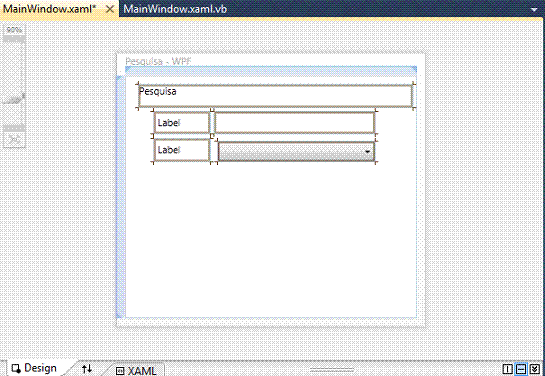This screenshot has width=545, height=376.
Task: Switch to the Design pane tab
Action: tap(34, 368)
